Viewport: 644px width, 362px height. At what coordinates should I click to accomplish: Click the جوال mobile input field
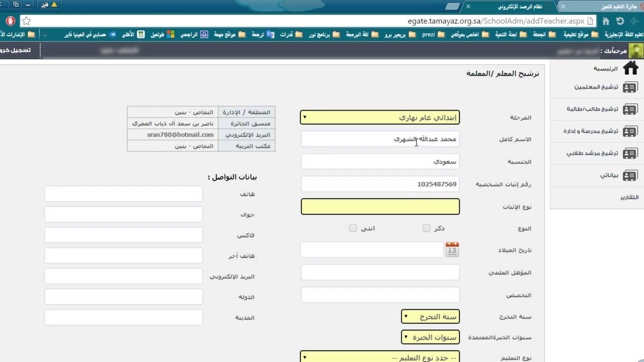(x=123, y=214)
